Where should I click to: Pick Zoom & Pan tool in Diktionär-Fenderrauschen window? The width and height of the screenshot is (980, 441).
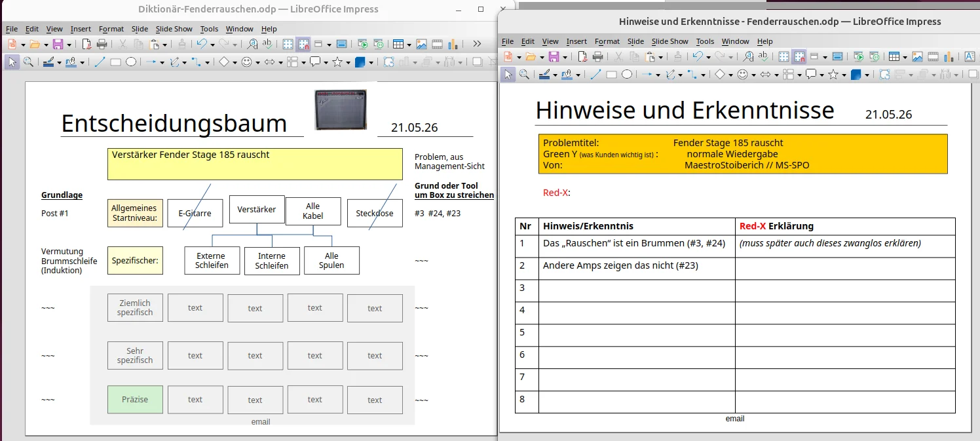pyautogui.click(x=28, y=62)
